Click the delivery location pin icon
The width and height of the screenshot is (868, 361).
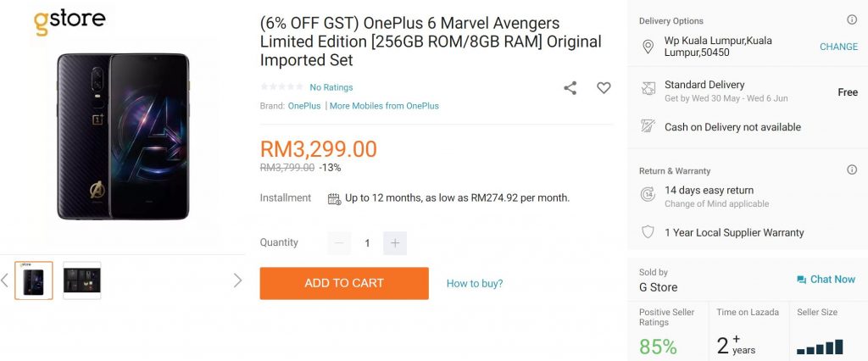click(x=648, y=47)
